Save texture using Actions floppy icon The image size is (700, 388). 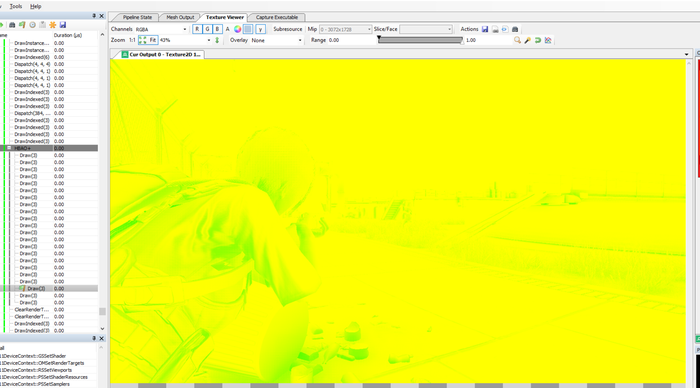485,29
